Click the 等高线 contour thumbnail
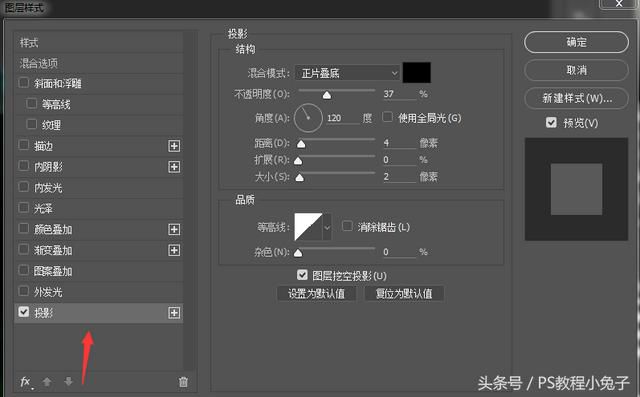This screenshot has width=640, height=397. coord(308,227)
